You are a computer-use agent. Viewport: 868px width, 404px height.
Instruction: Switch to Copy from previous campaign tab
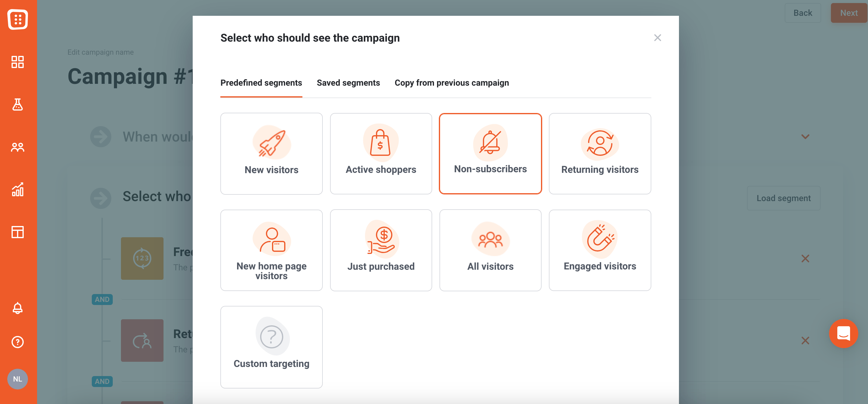coord(452,82)
